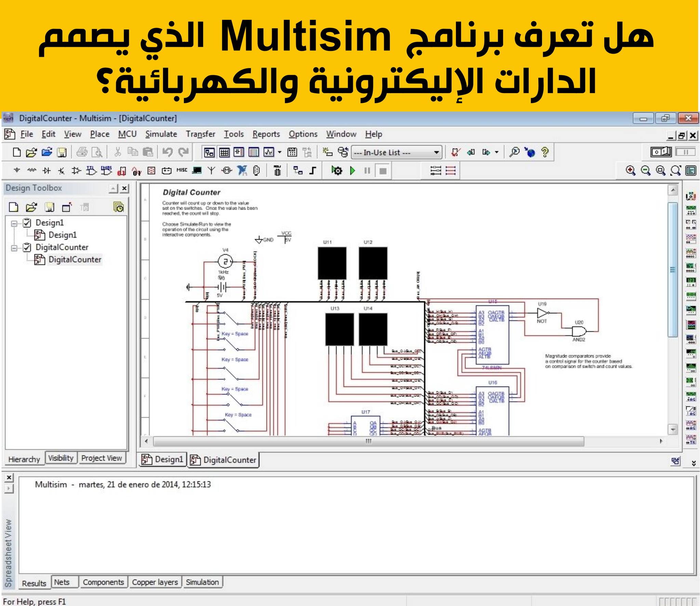Place a TTL logic gate component
The height and width of the screenshot is (606, 700).
tap(91, 170)
